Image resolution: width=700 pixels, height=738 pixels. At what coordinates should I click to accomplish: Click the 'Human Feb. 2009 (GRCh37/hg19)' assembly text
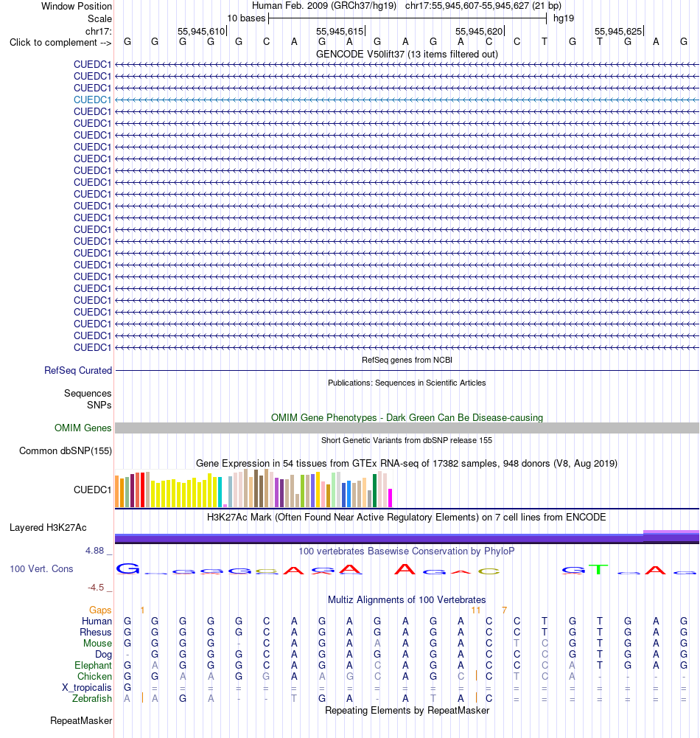pyautogui.click(x=324, y=6)
